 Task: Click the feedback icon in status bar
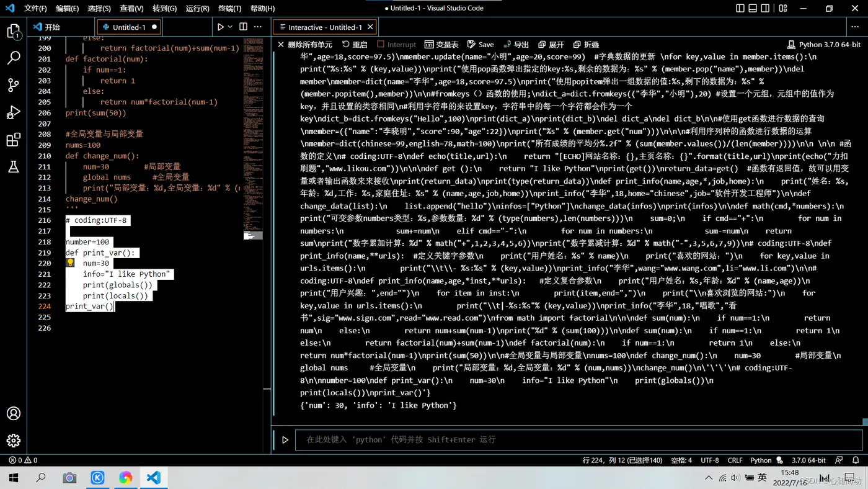(x=839, y=460)
